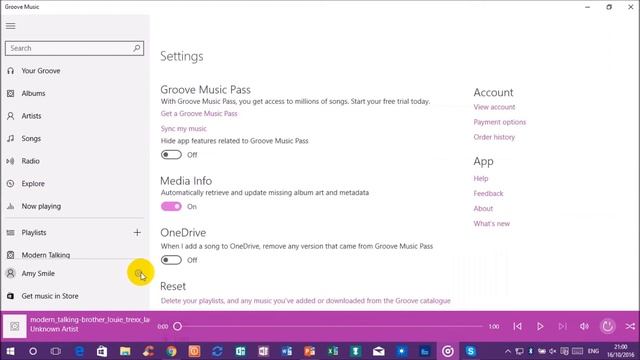Skip to the previous track
The width and height of the screenshot is (640, 360).
(x=517, y=327)
